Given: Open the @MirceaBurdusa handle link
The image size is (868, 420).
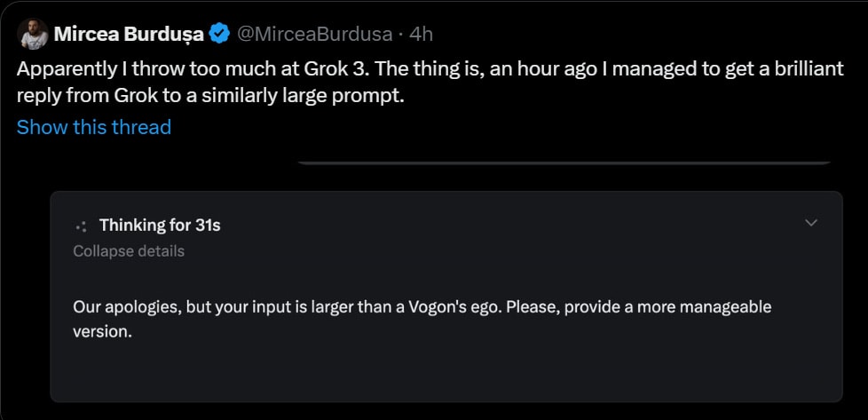Looking at the screenshot, I should 313,35.
